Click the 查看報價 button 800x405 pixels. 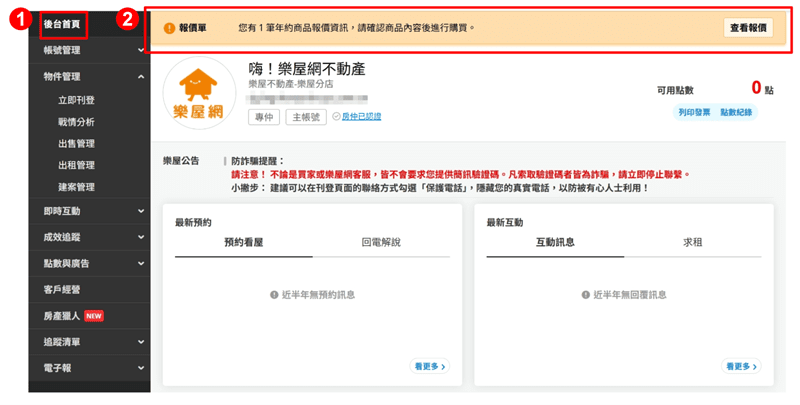[748, 28]
